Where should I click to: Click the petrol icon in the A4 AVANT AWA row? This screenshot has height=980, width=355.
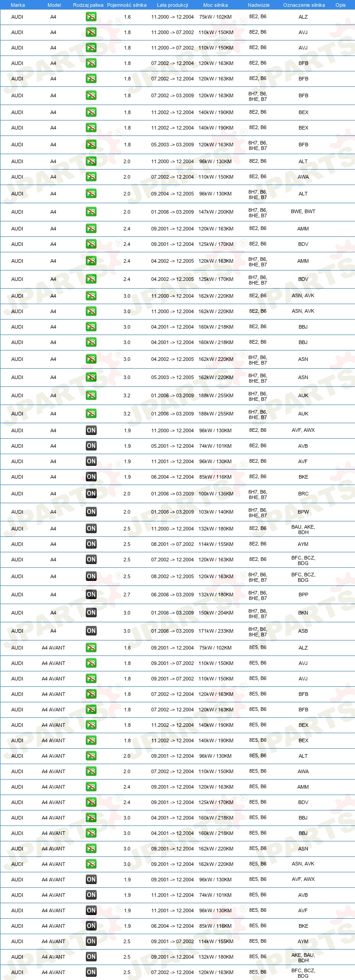click(x=91, y=771)
